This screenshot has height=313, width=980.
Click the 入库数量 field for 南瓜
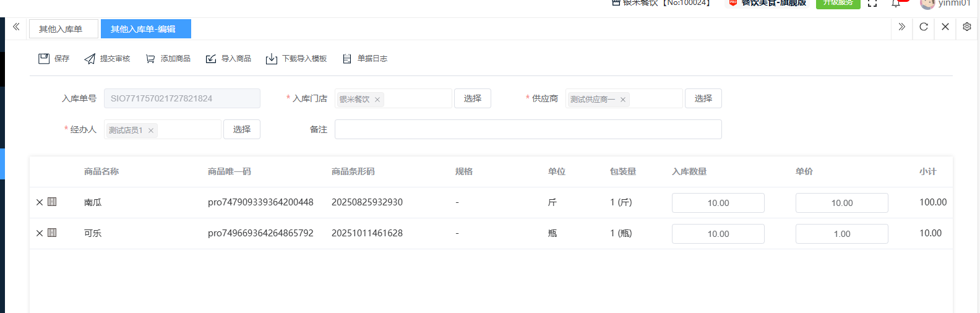tap(718, 203)
